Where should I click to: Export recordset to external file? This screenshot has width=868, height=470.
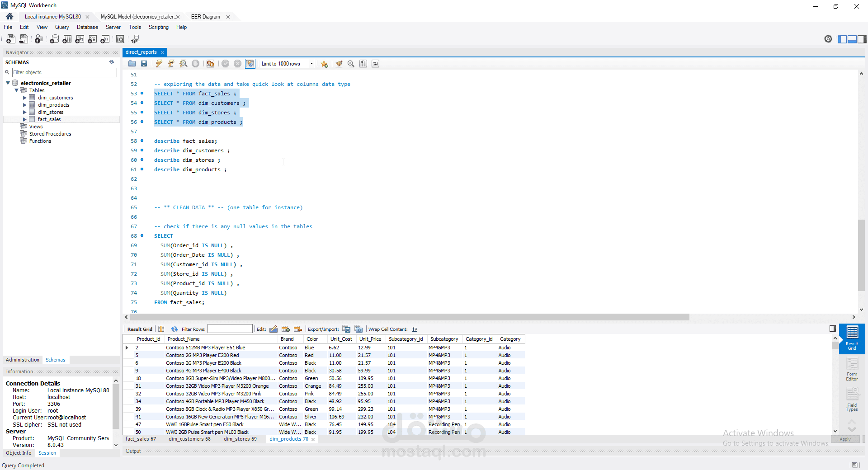(346, 329)
